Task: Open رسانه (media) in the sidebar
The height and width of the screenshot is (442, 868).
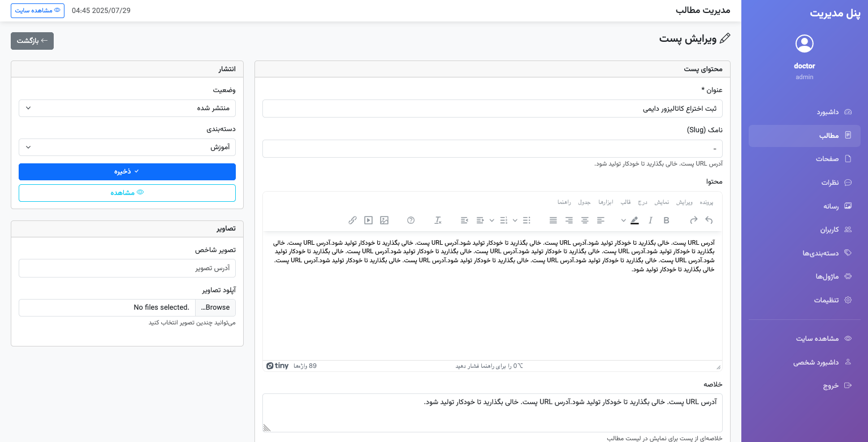Action: (804, 206)
